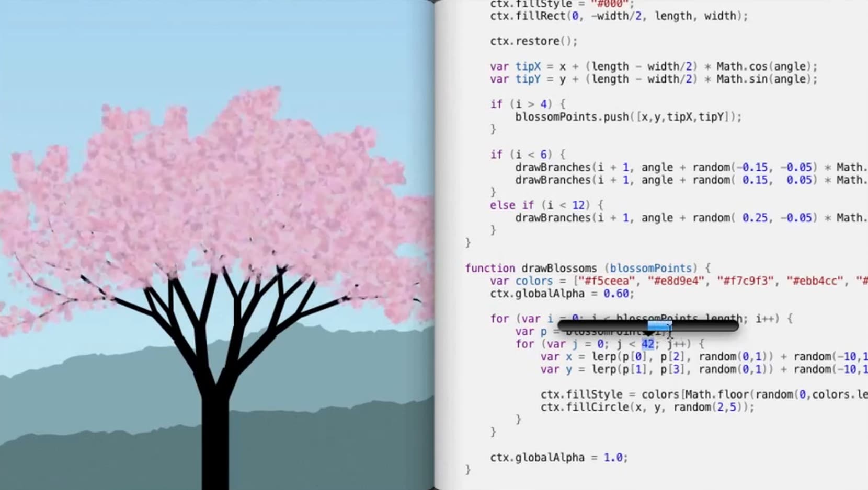Click the number 4 in if (i > 4)

click(543, 104)
